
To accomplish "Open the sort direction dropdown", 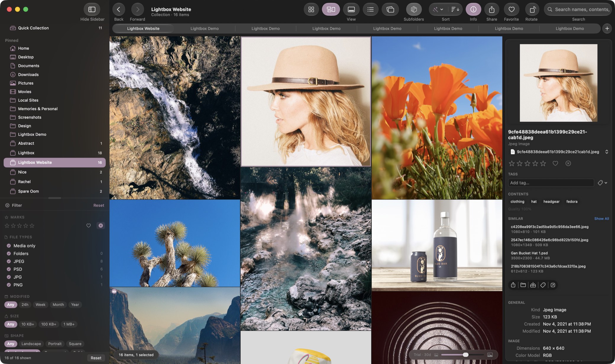I will [455, 9].
